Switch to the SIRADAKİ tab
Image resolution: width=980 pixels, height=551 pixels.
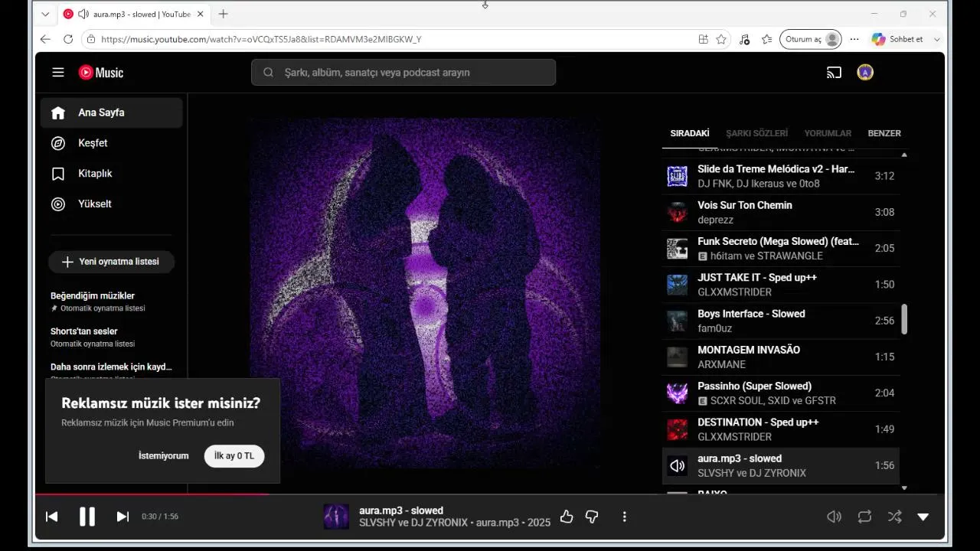point(690,133)
